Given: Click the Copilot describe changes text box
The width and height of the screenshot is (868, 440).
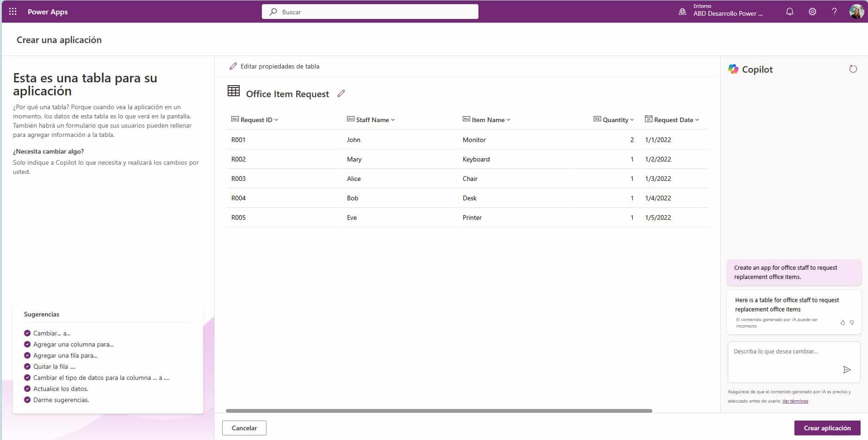Looking at the screenshot, I should (794, 362).
